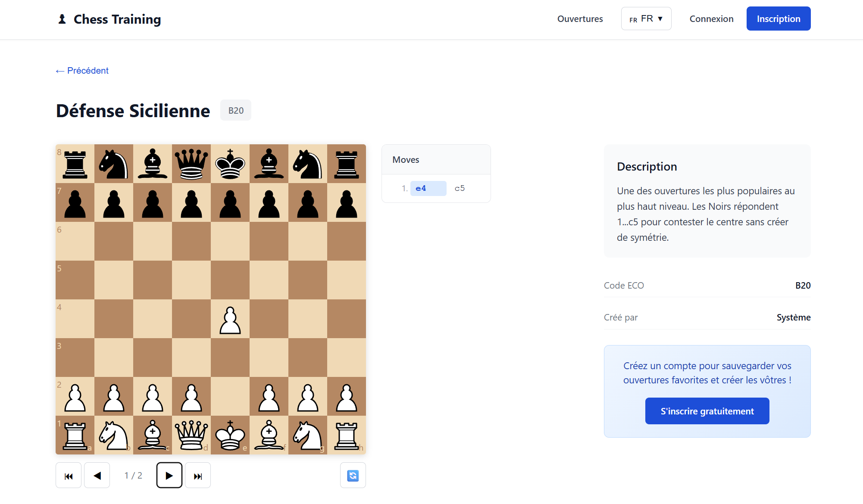Select the white knight on g1
863x504 pixels.
(308, 435)
